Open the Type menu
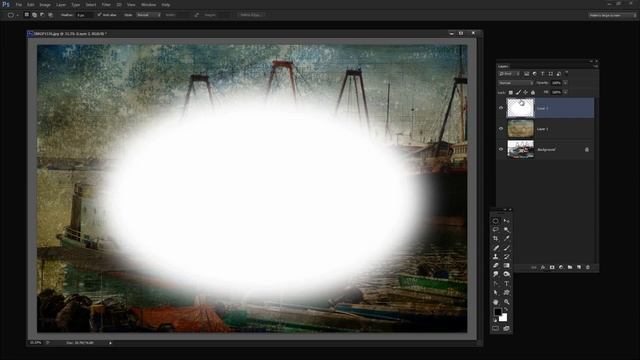640x360 pixels. [76, 5]
